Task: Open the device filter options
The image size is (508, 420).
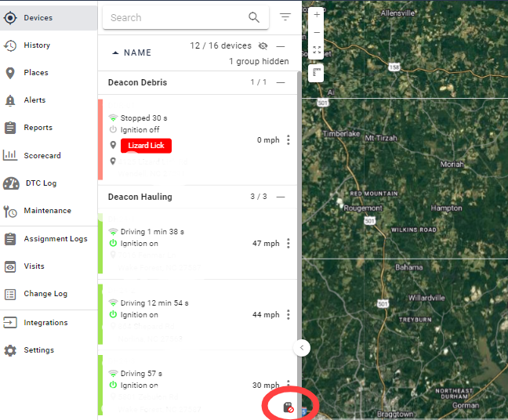Action: pos(285,16)
